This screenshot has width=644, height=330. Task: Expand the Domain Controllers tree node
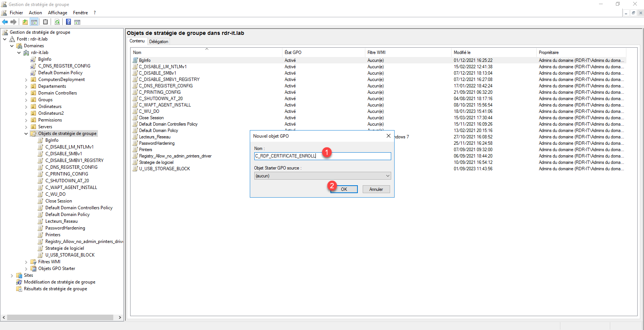(26, 93)
